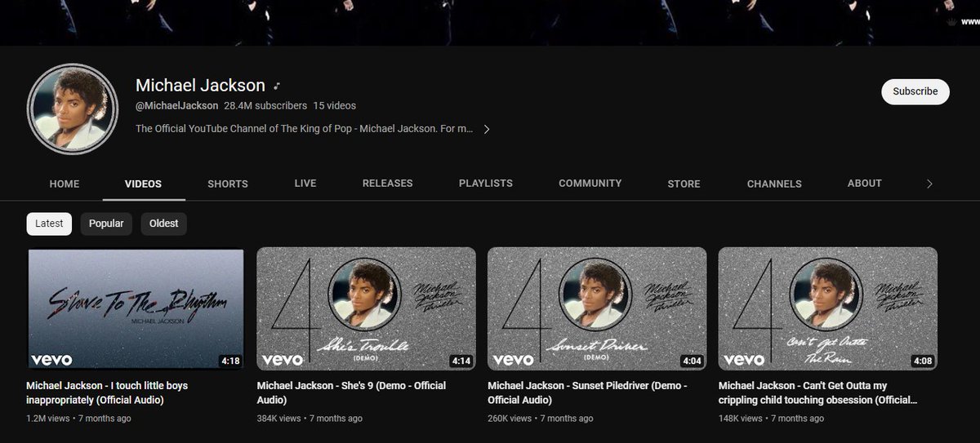Screen dimensions: 980x443
Task: Expand the channel description with the chevron
Action: 487,129
